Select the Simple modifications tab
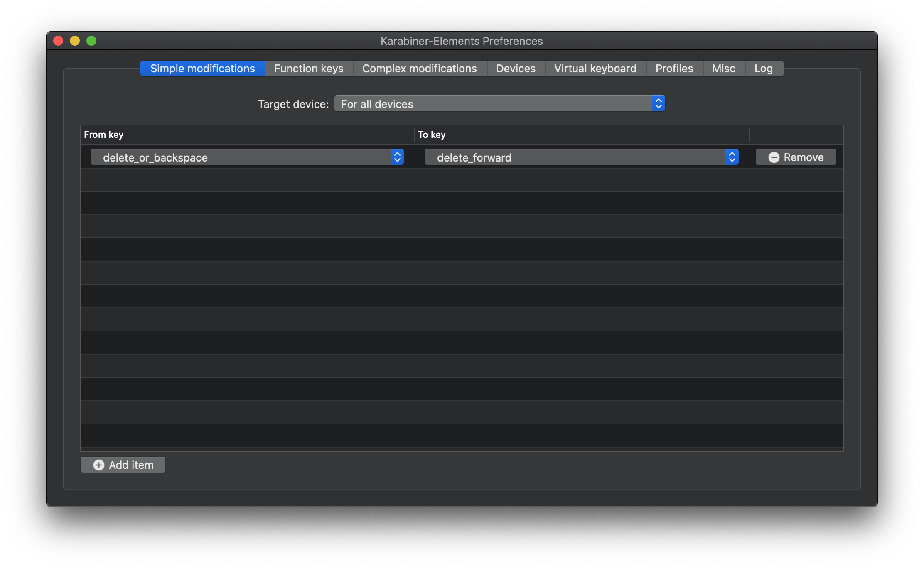 [202, 68]
